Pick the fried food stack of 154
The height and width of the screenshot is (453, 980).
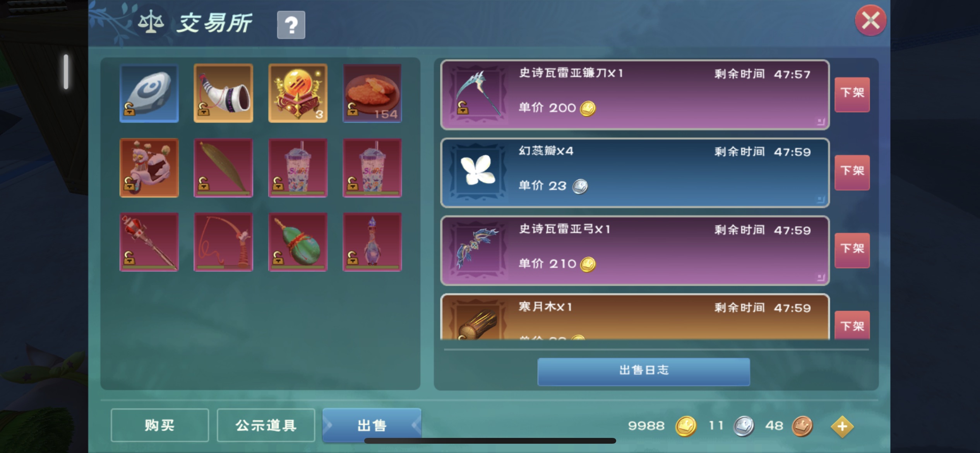pos(372,93)
